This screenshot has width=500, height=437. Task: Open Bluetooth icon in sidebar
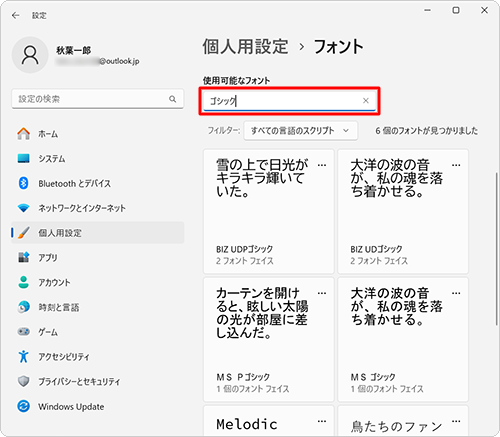pyautogui.click(x=23, y=183)
